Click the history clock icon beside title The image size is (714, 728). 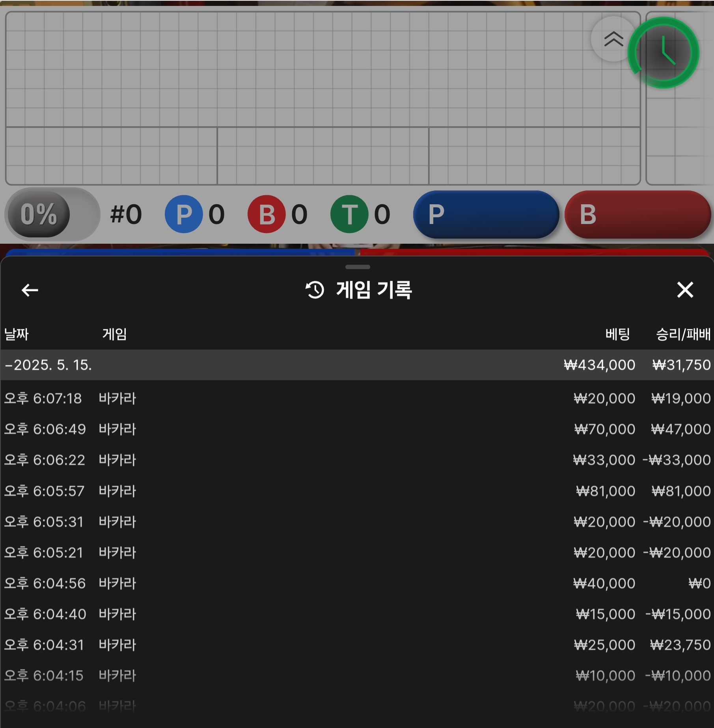click(315, 290)
